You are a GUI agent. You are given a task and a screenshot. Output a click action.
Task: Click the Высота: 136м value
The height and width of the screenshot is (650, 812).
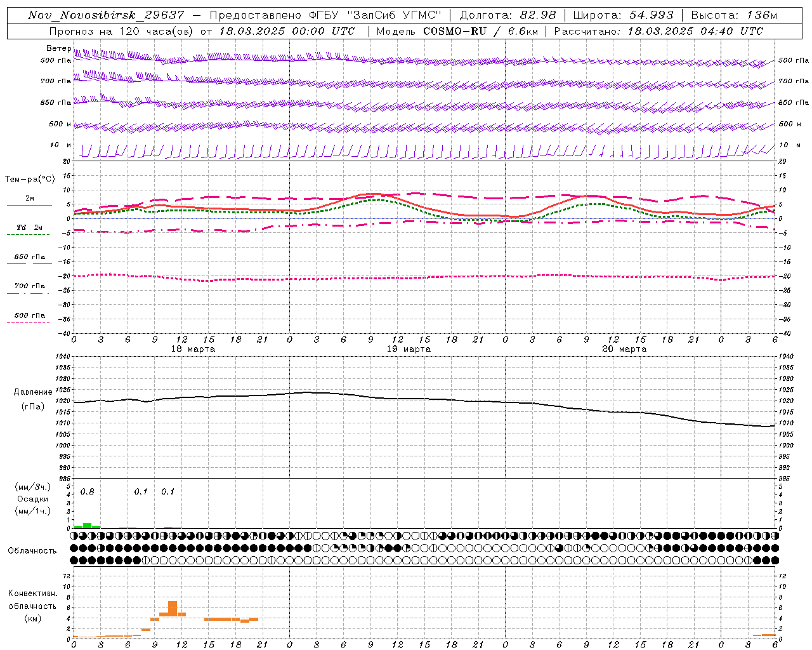click(x=734, y=15)
